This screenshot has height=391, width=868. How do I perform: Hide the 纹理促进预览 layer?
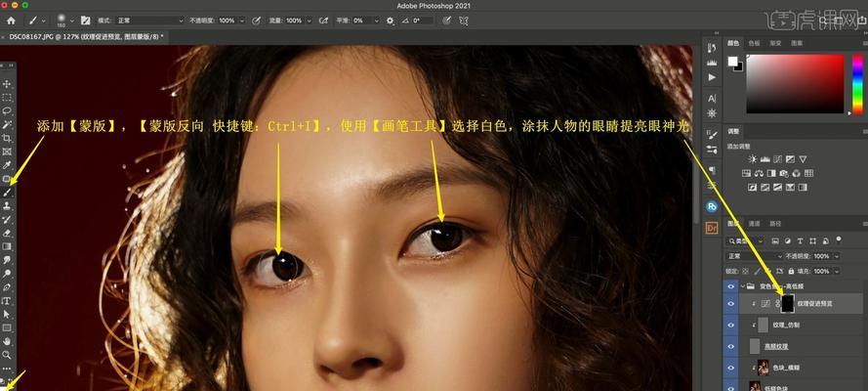(730, 303)
